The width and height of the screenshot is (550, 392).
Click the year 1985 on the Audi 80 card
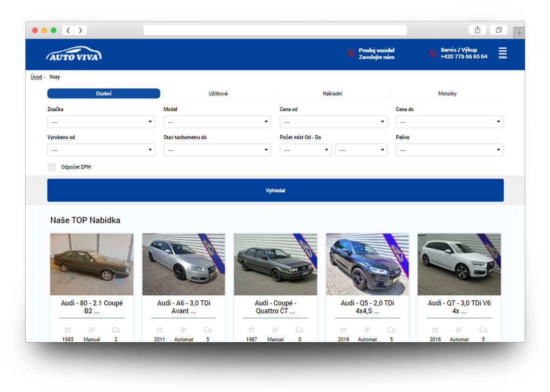(68, 339)
